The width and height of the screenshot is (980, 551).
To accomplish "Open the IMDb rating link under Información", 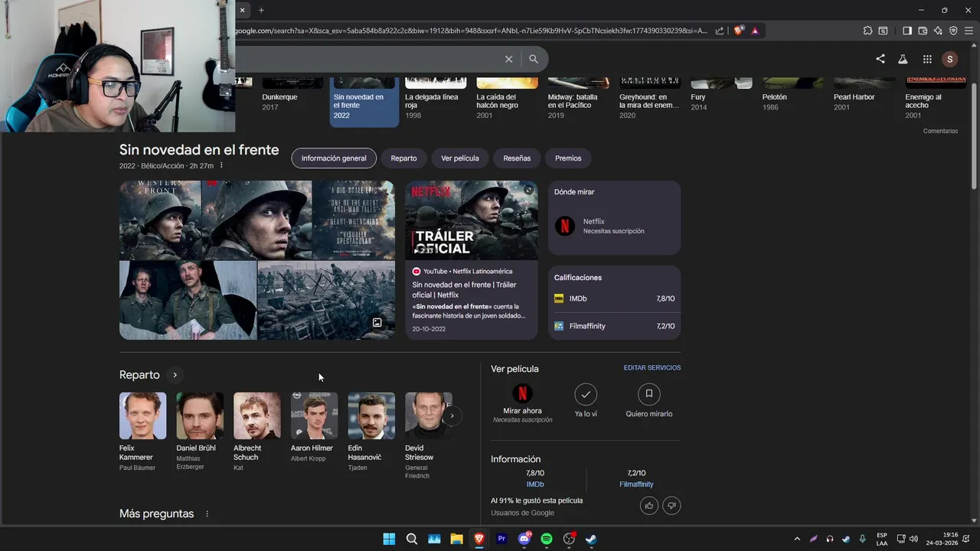I will click(x=535, y=484).
